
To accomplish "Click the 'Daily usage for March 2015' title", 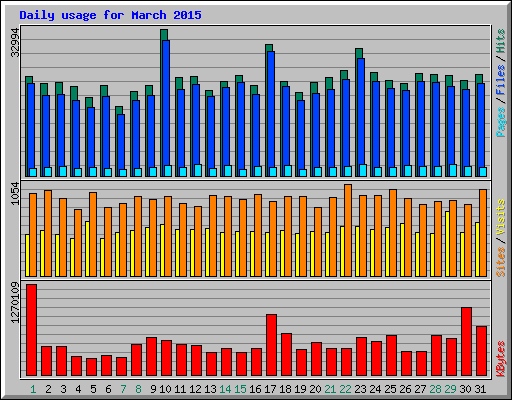I will [110, 15].
